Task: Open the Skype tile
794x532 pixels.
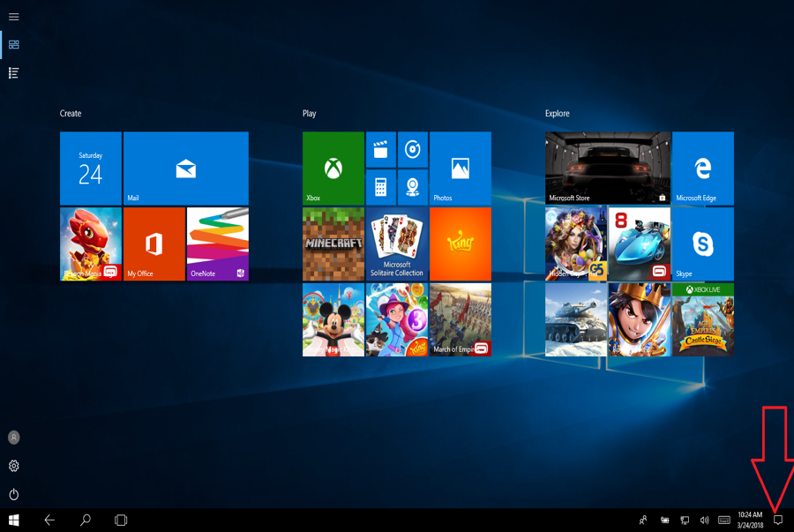Action: tap(703, 244)
